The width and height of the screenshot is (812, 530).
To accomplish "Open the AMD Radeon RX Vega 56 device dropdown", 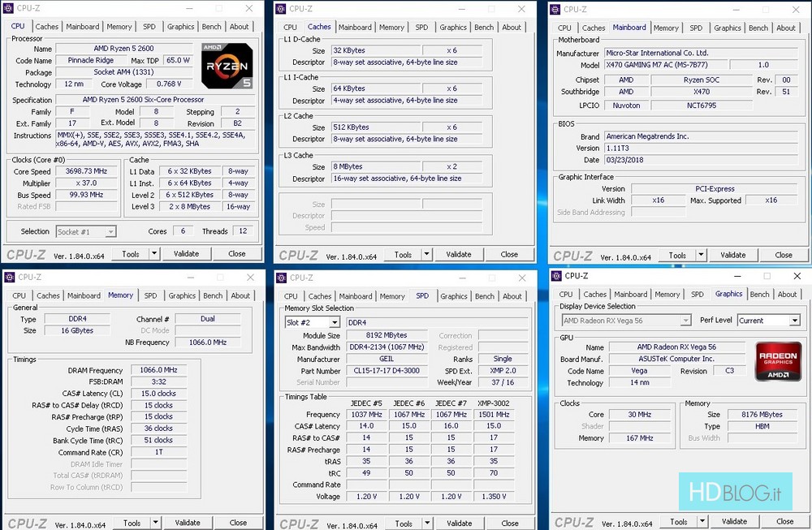I will point(625,320).
